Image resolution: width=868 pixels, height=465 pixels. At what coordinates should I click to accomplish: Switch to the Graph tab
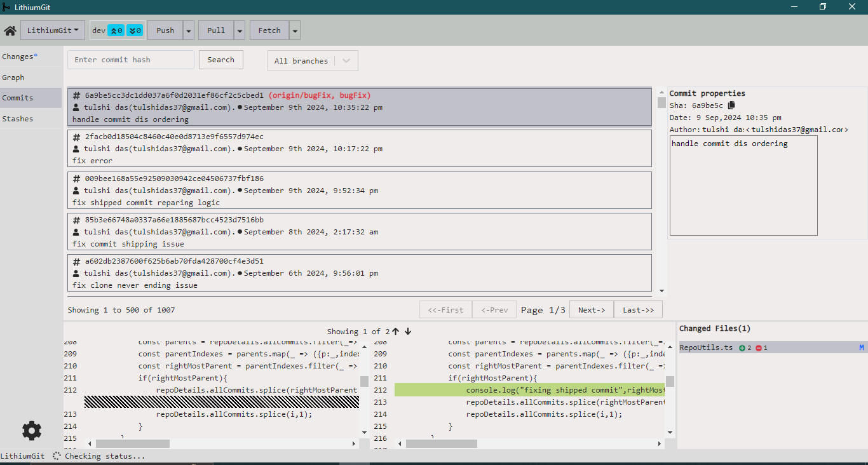pyautogui.click(x=13, y=77)
